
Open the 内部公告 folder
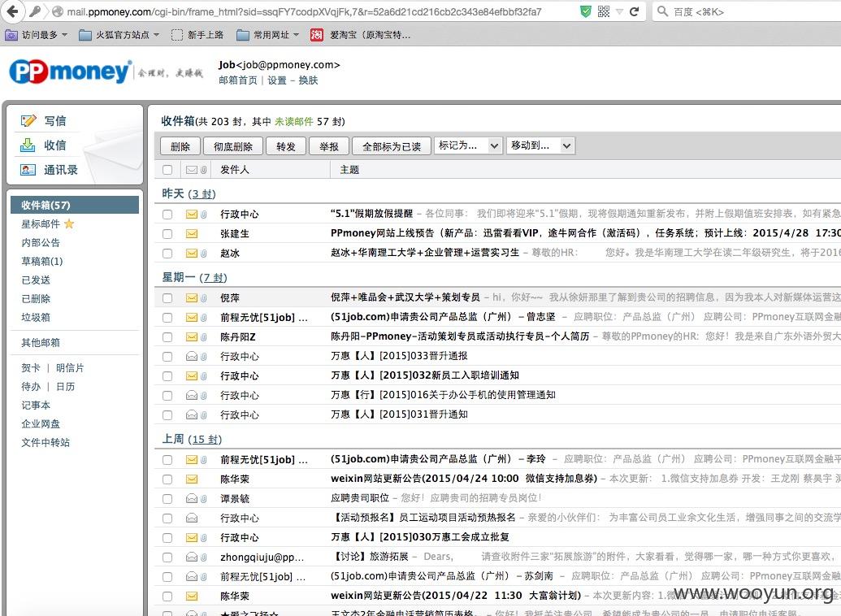41,242
